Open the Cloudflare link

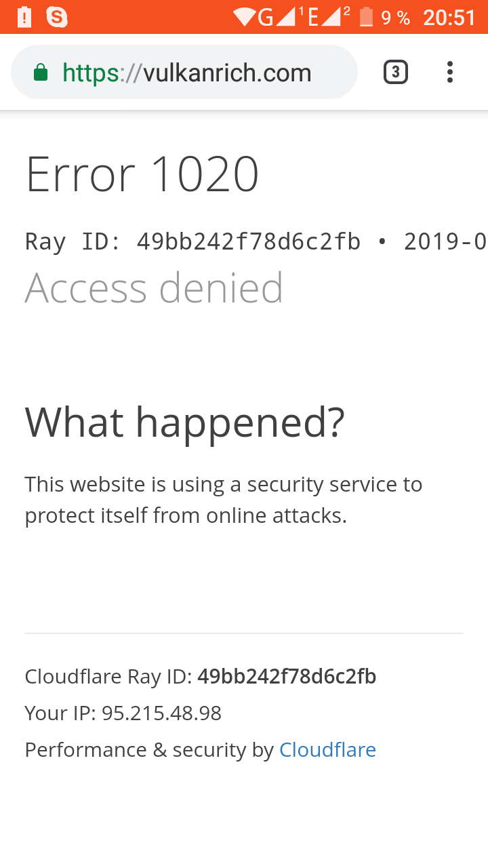coord(327,749)
